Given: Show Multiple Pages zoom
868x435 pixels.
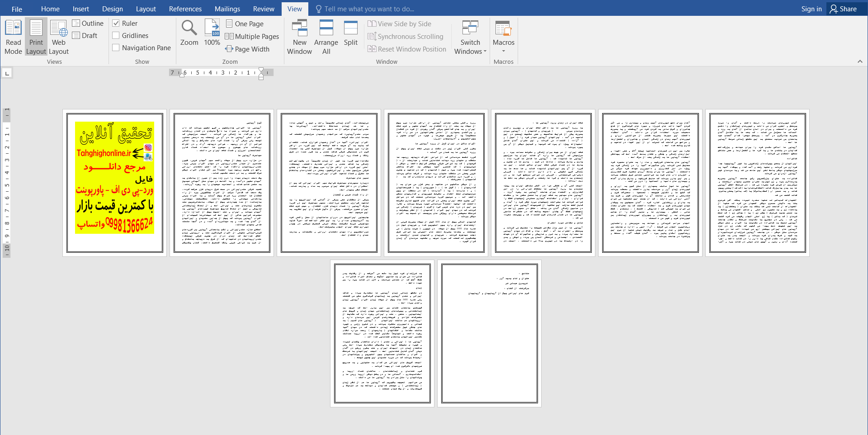Looking at the screenshot, I should 252,36.
